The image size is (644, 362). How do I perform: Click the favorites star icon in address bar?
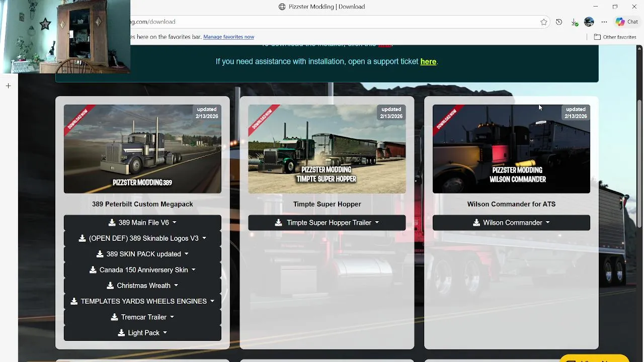point(544,22)
